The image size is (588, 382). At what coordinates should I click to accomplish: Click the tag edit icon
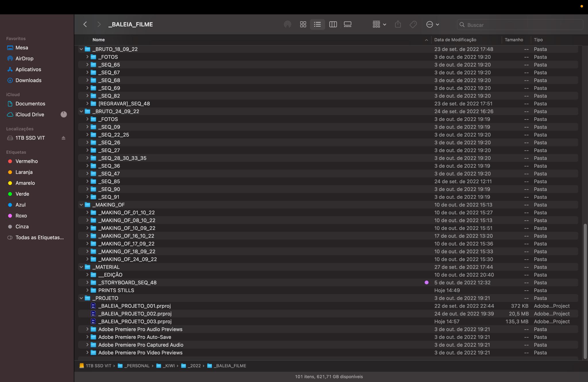(x=413, y=24)
